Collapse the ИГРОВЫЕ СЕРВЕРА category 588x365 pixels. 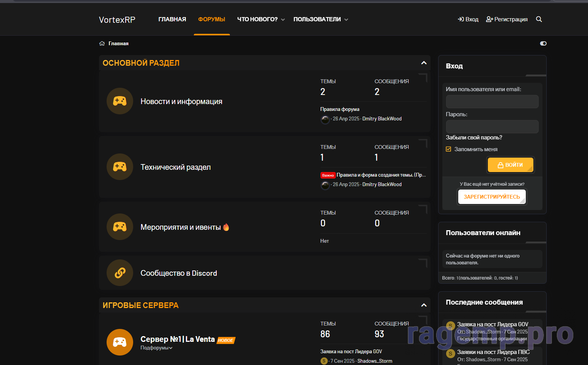point(424,305)
